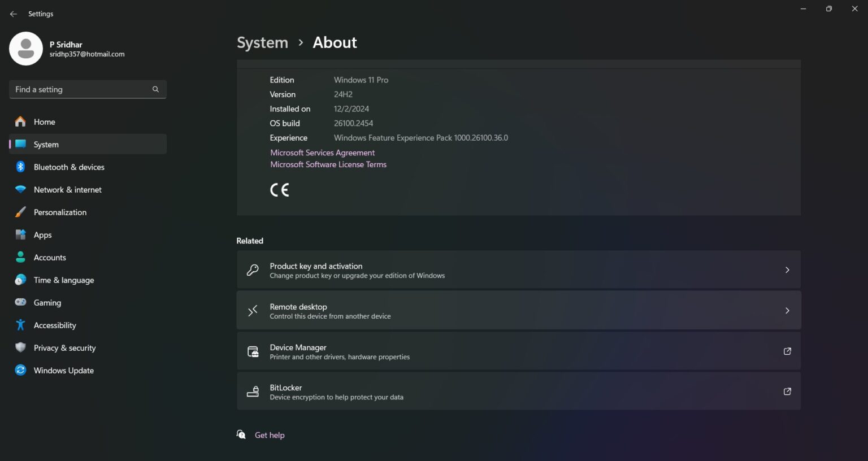Open the Apps settings section
The width and height of the screenshot is (868, 461).
point(42,235)
